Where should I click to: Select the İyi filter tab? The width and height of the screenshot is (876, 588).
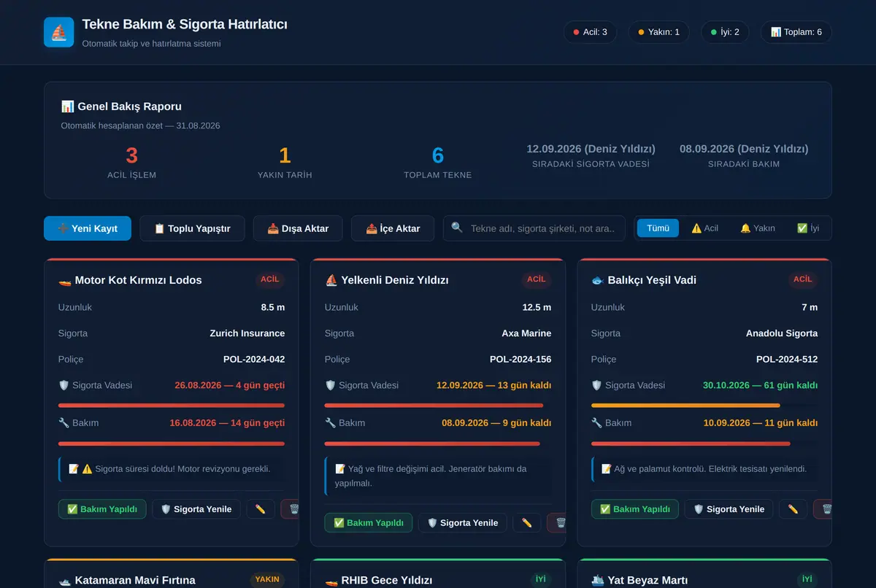808,228
